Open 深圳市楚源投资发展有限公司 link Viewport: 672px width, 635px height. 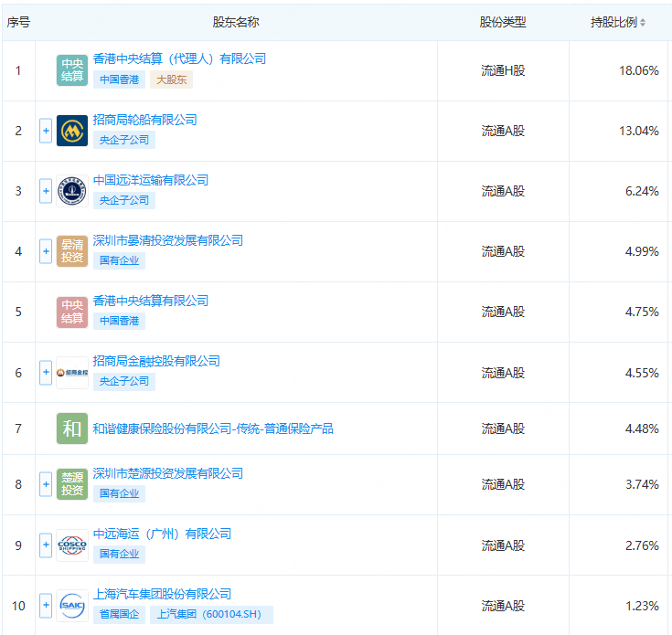click(x=168, y=473)
